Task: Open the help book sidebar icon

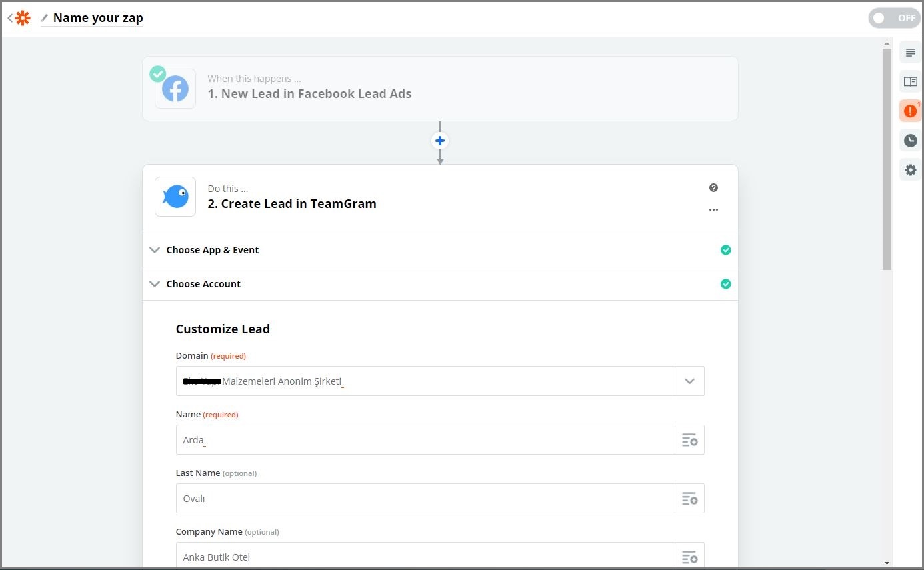Action: point(910,81)
